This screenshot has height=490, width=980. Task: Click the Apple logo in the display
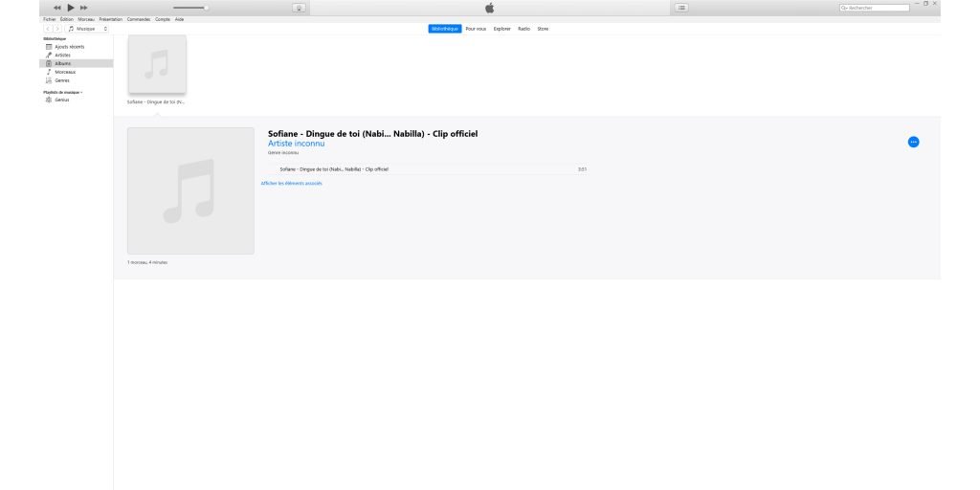click(489, 8)
